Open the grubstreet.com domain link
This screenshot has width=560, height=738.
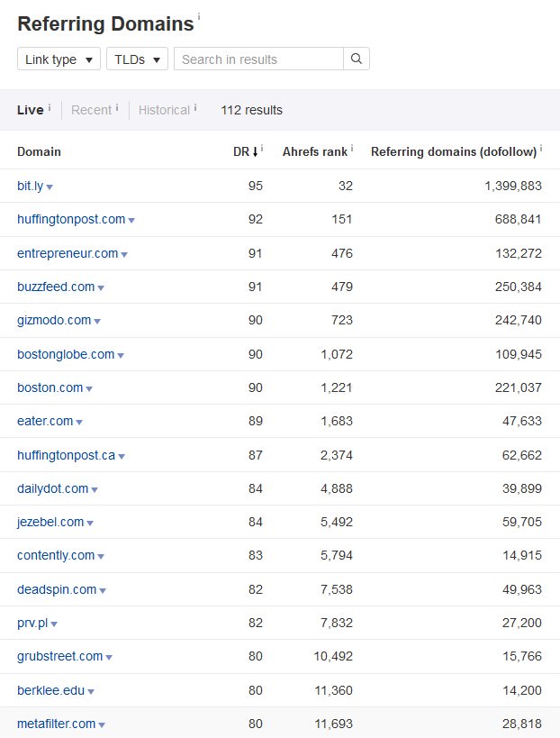59,656
